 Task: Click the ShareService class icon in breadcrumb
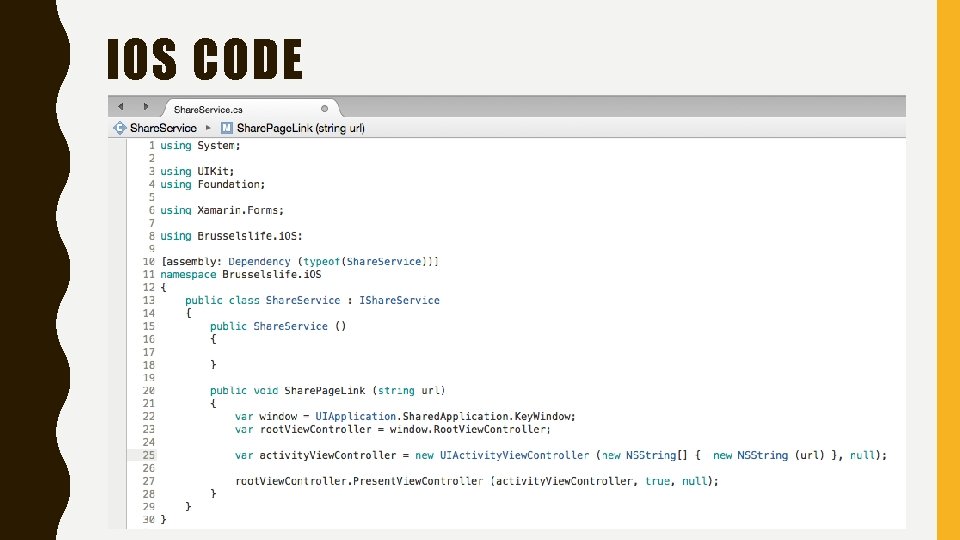click(119, 128)
